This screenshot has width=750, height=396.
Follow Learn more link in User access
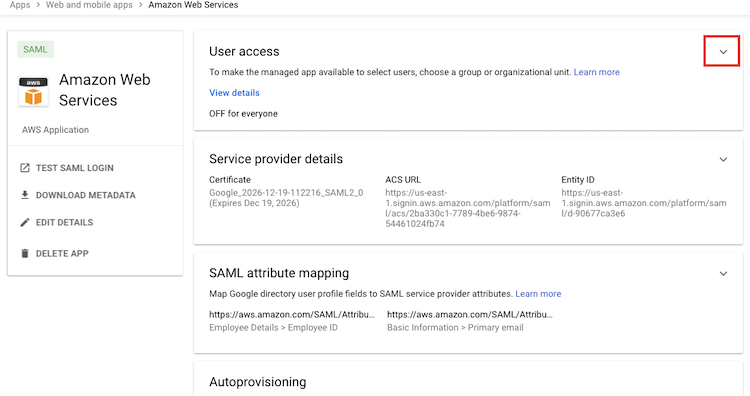coord(596,72)
